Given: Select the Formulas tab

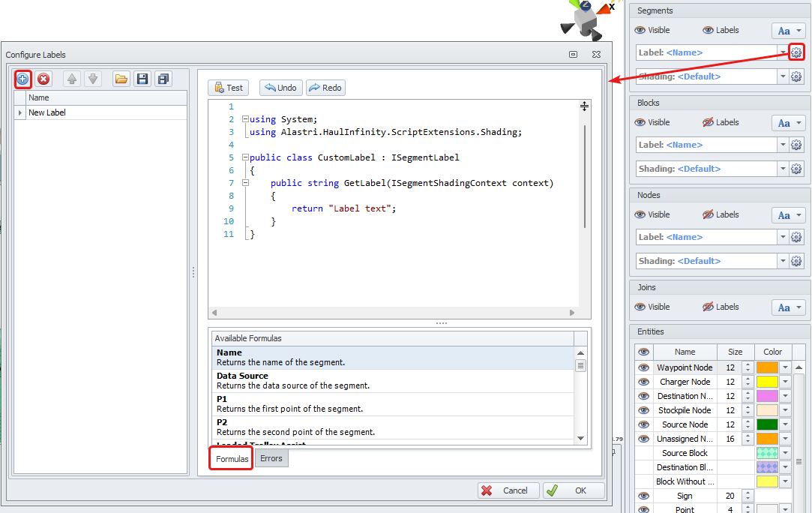Looking at the screenshot, I should click(x=232, y=458).
